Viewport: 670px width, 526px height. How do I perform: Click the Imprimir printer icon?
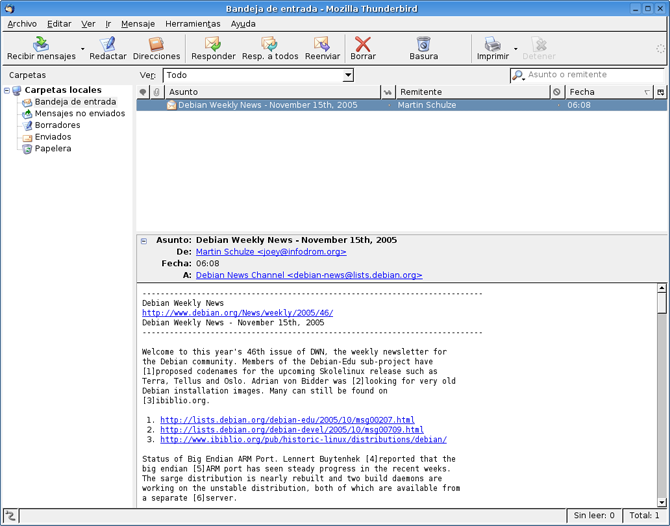[x=492, y=44]
